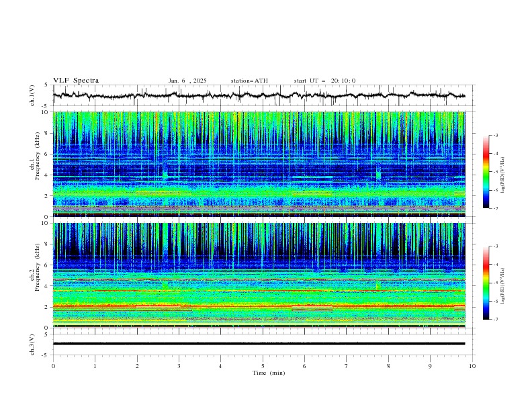Click the "5" tick on ch.1(V) axis
532x411 pixels.
(x=46, y=85)
